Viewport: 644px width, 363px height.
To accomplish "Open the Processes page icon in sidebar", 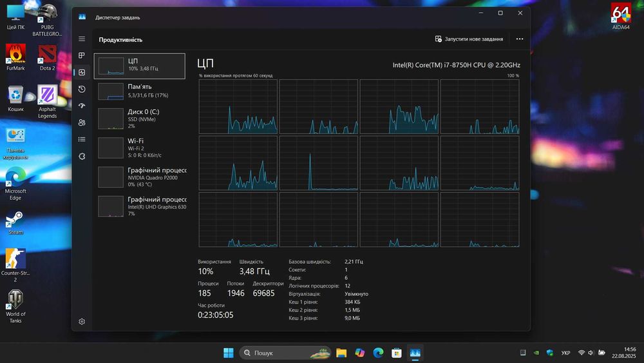I will point(82,55).
